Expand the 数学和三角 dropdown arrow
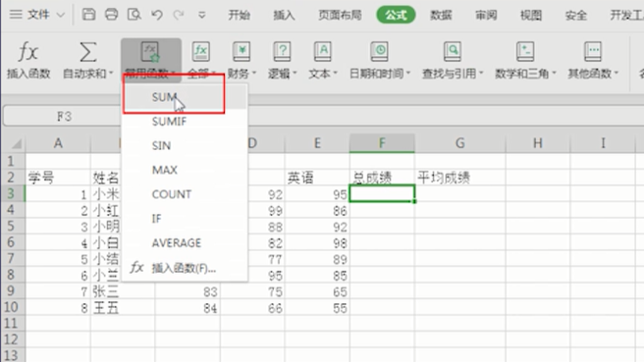 [x=554, y=74]
